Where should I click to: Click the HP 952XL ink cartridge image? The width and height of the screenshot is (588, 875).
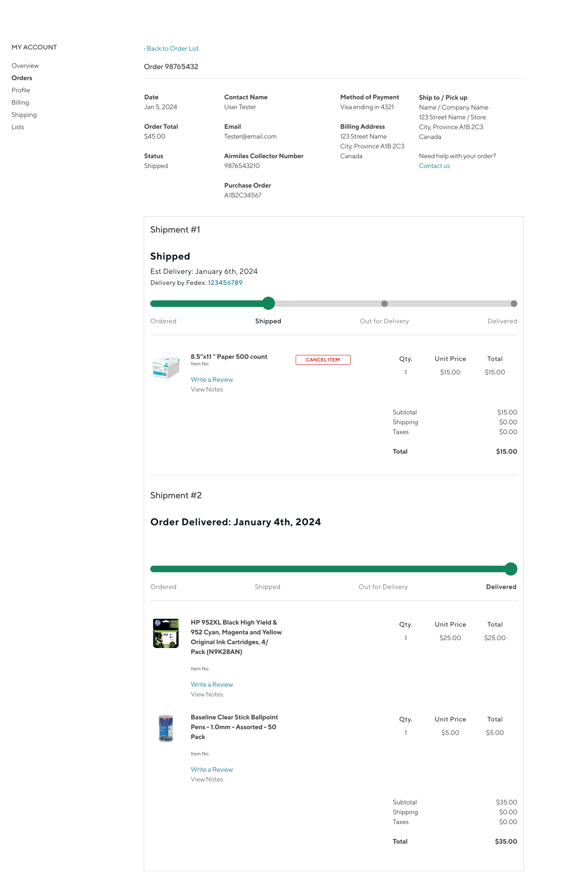coord(166,633)
